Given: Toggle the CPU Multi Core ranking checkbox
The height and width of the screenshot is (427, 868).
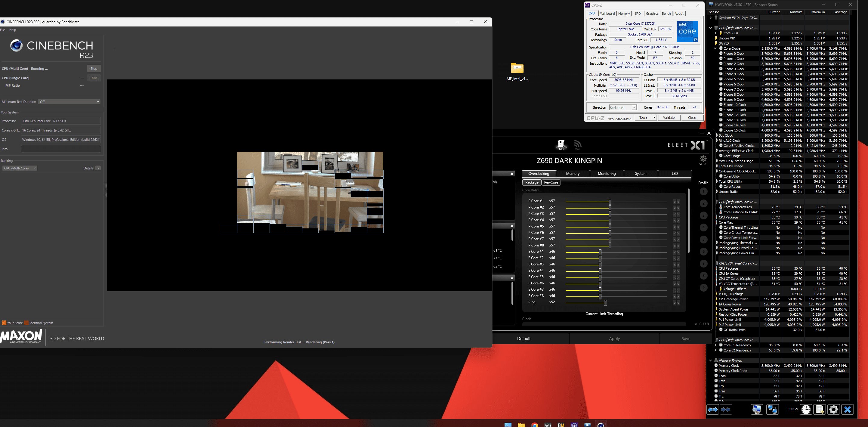Looking at the screenshot, I should 19,168.
